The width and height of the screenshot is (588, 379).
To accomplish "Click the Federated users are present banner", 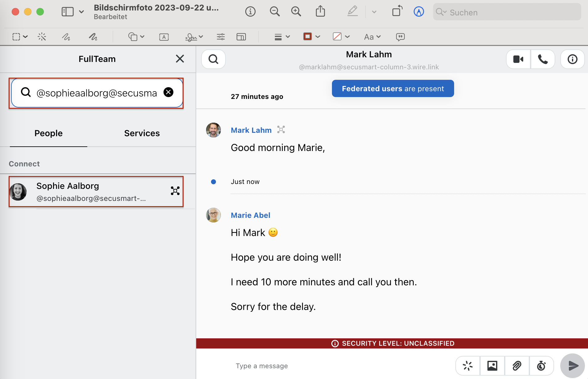I will click(x=393, y=88).
